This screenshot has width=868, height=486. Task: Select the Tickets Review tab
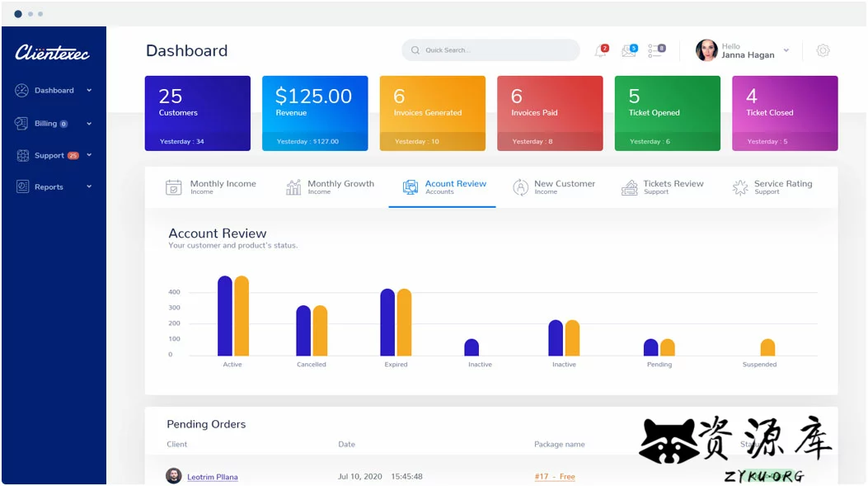[663, 187]
